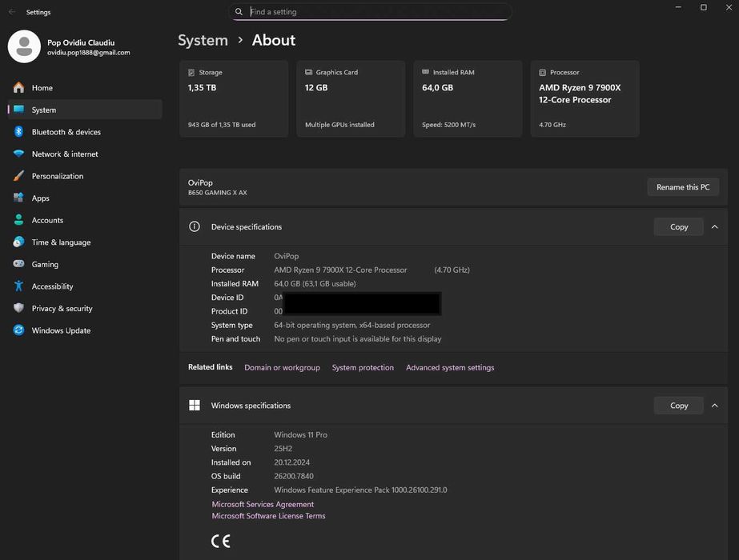
Task: Click the No pen or touch input text
Action: 358,338
